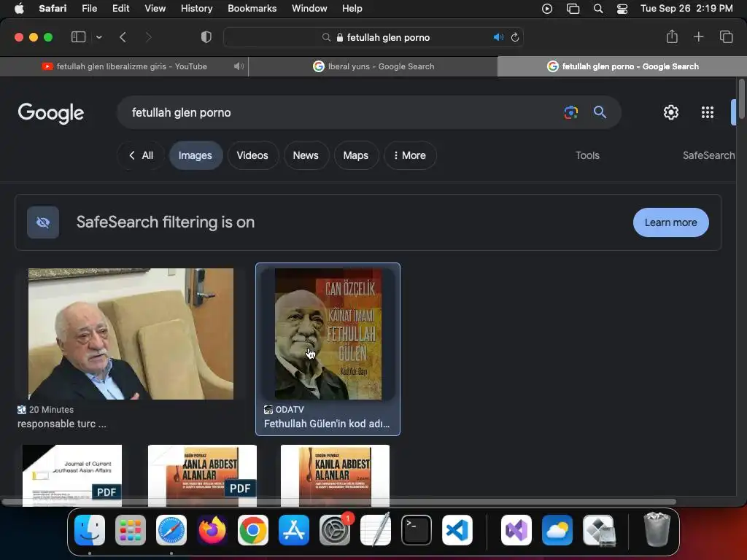This screenshot has height=560, width=747.
Task: Open the Google apps grid
Action: click(708, 112)
